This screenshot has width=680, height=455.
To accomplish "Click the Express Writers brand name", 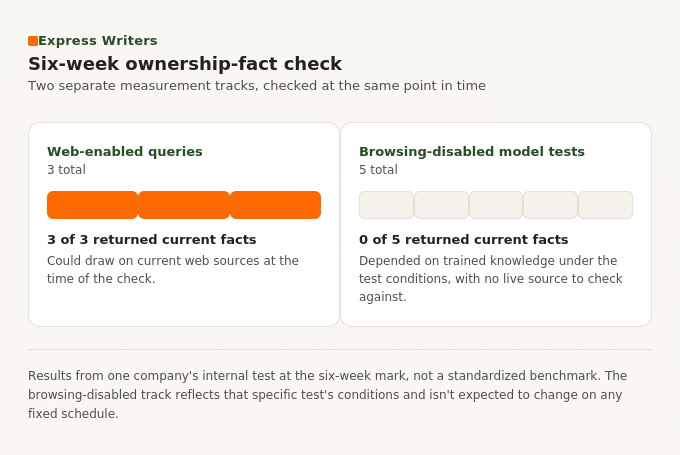I will 98,40.
